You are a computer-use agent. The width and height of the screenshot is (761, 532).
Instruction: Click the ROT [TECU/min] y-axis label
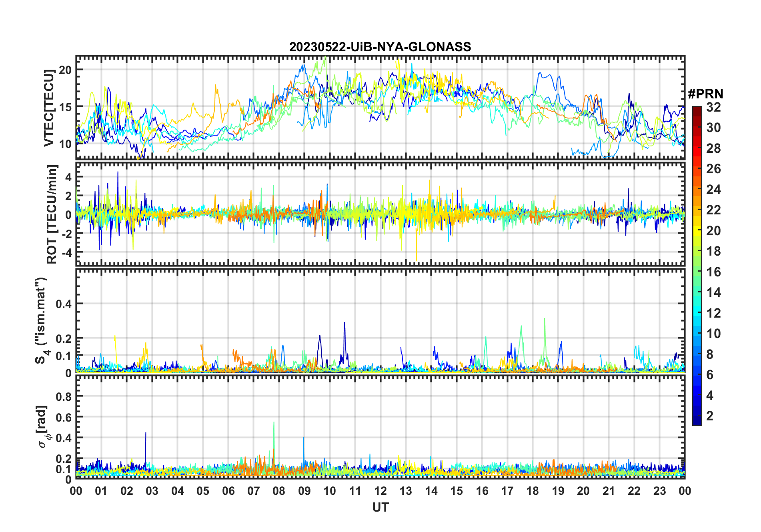pyautogui.click(x=52, y=214)
